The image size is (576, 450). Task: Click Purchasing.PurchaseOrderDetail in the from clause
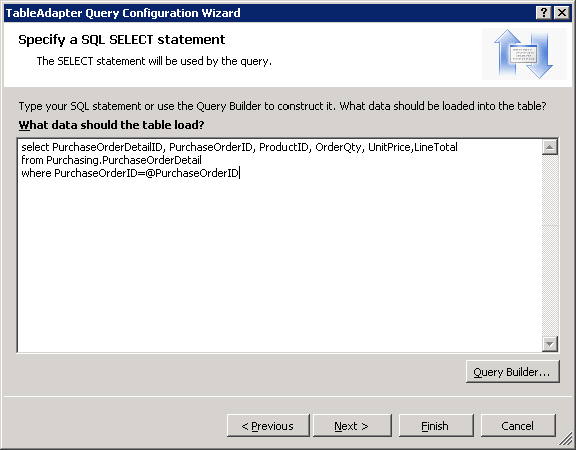[x=124, y=161]
